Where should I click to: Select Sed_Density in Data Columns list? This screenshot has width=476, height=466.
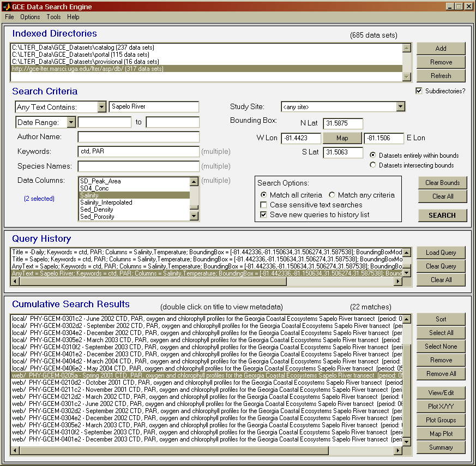point(134,210)
